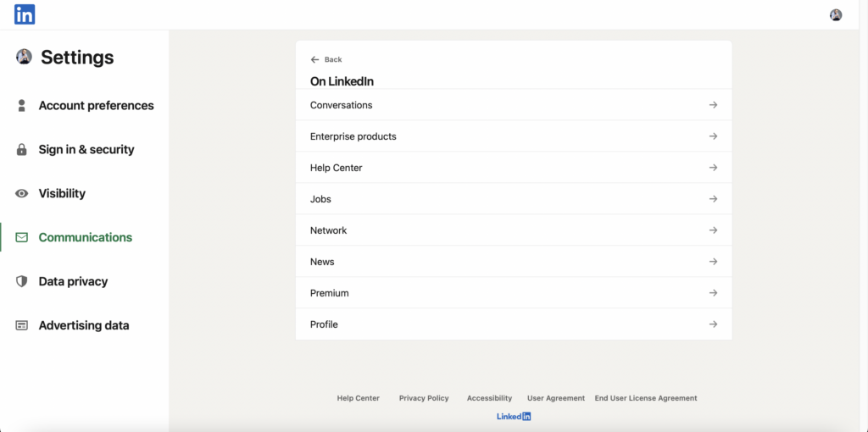Open profile avatar menu in top-right corner
Screen dimensions: 868x432
point(836,14)
